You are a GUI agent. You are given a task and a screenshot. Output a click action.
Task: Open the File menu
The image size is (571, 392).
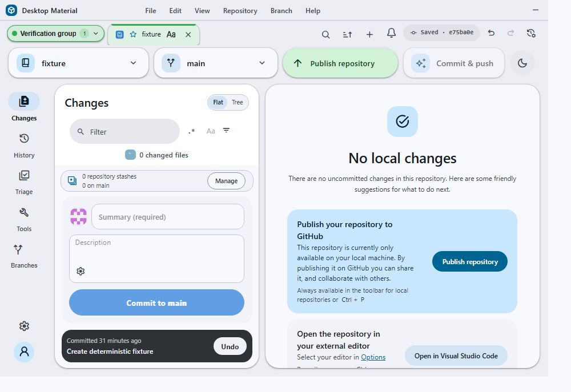point(150,10)
